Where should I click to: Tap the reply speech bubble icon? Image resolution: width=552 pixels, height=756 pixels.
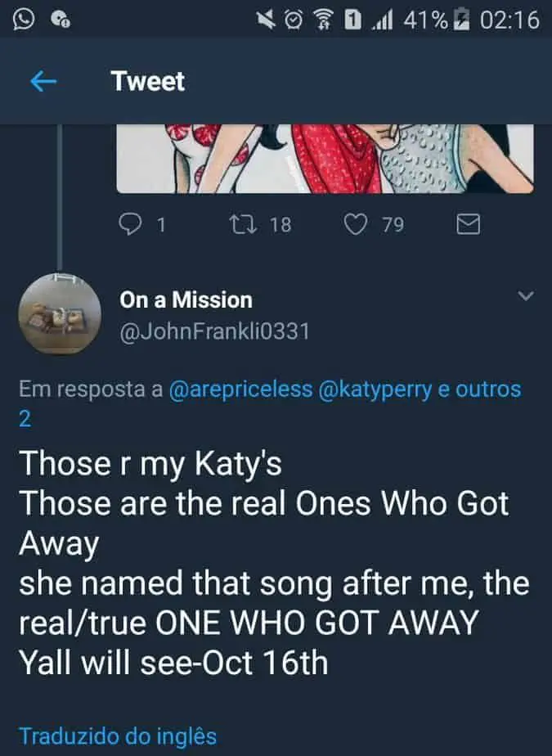tap(132, 223)
